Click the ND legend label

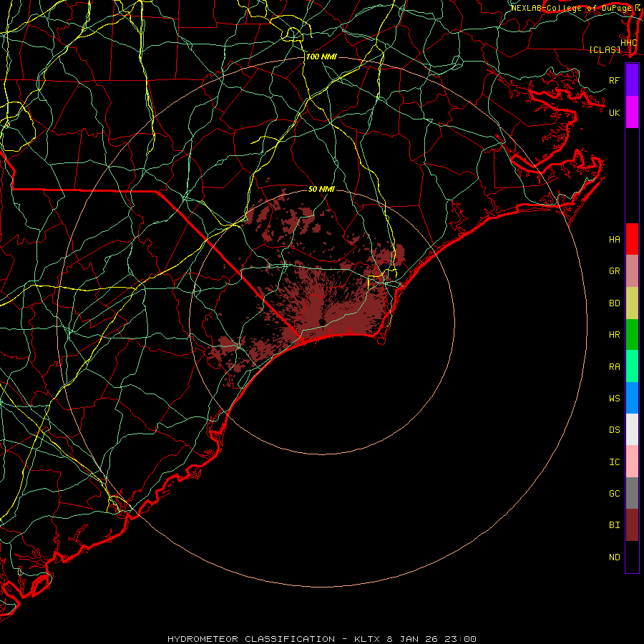pyautogui.click(x=615, y=557)
